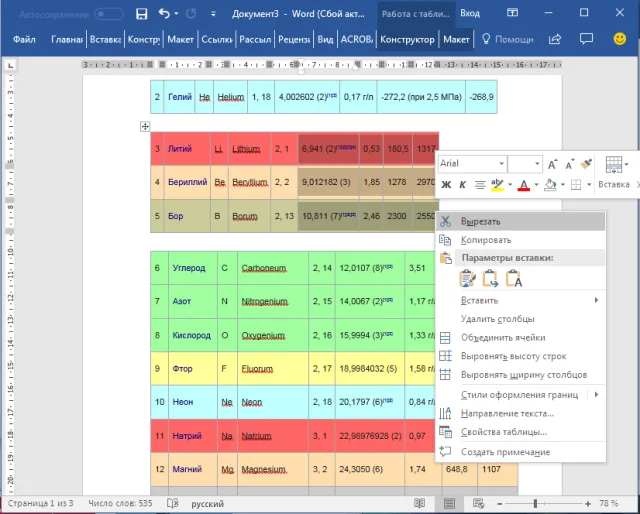Open the Рецензирование tab
This screenshot has width=640, height=514.
click(294, 40)
